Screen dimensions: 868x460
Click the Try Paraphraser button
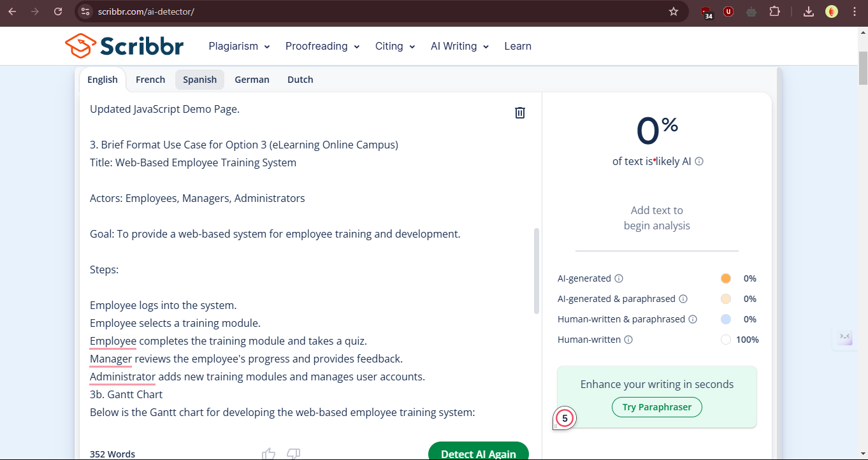(x=657, y=407)
